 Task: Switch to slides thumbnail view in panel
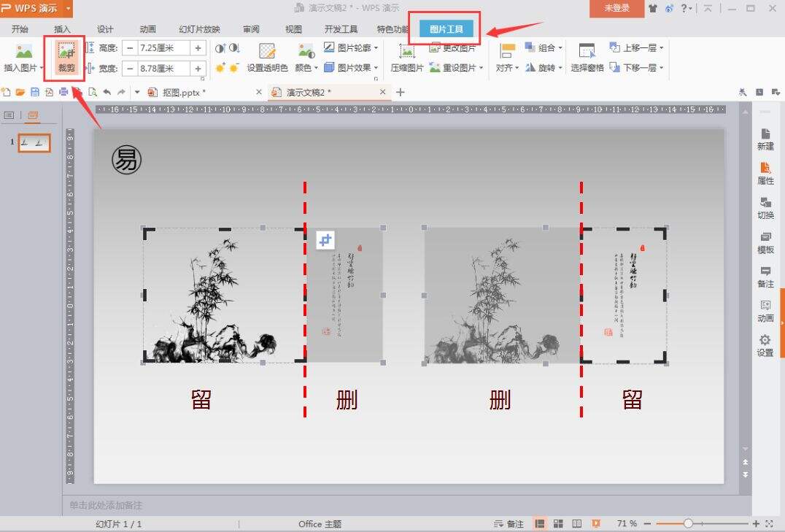(x=33, y=116)
